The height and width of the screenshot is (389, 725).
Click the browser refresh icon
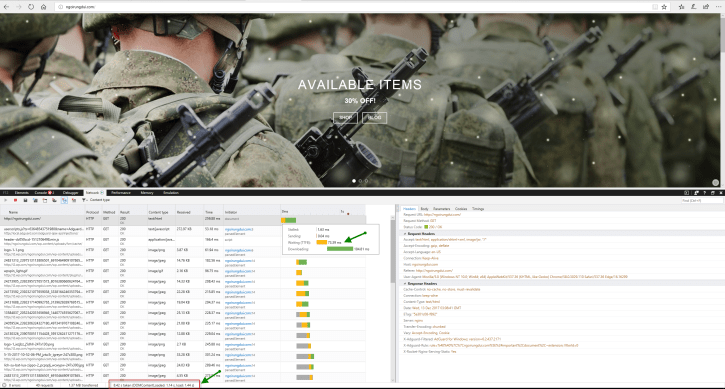pyautogui.click(x=31, y=7)
